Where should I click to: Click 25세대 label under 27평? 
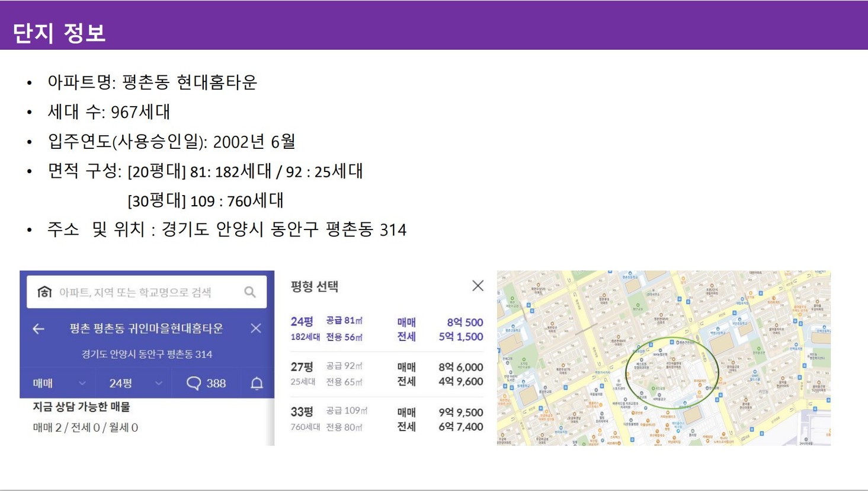tap(303, 382)
